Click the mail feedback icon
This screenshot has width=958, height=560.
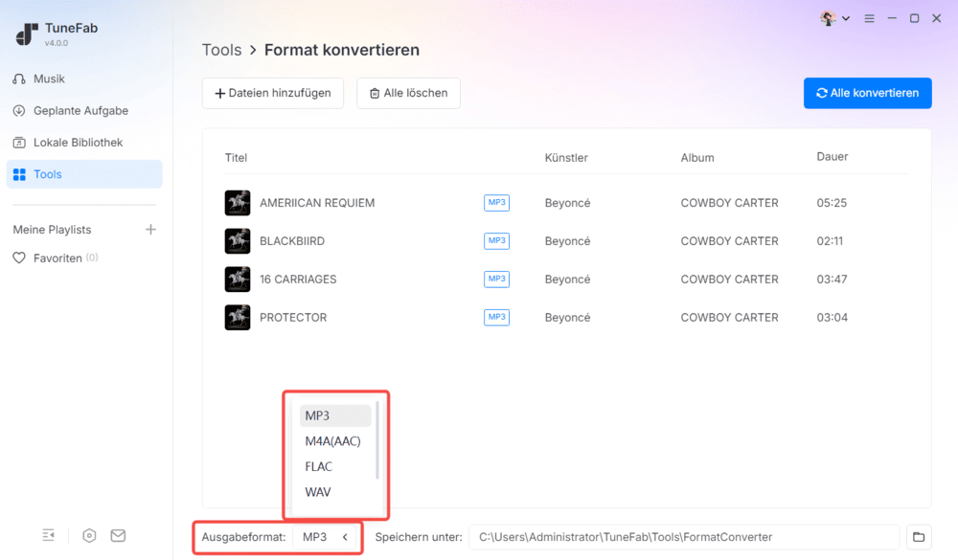118,535
